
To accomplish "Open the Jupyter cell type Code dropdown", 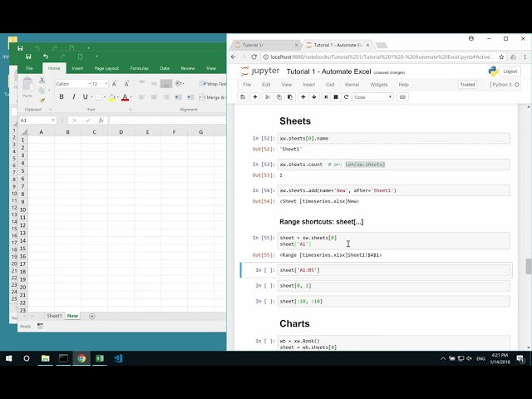I will coord(373,97).
